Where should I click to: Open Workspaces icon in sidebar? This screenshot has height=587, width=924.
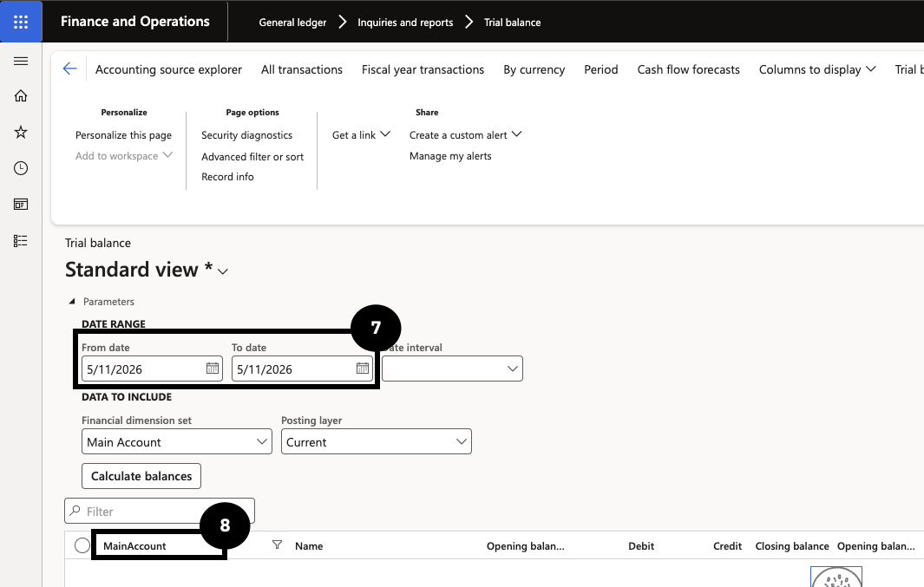(21, 205)
